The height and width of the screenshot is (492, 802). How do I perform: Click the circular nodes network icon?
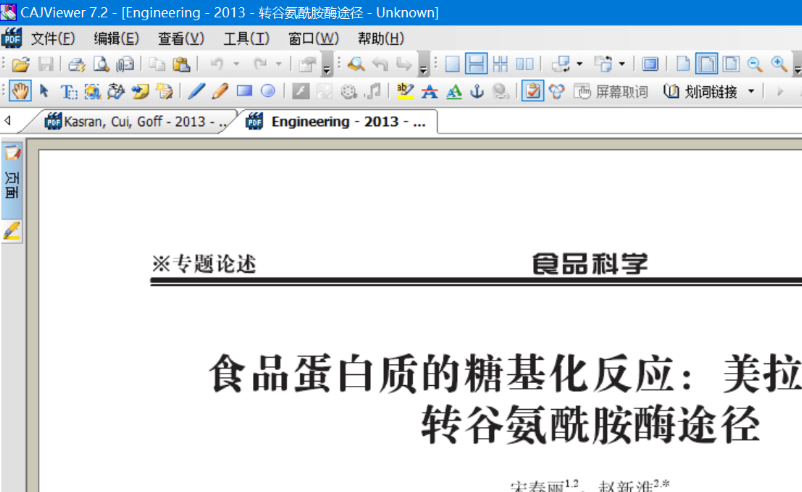pyautogui.click(x=556, y=92)
